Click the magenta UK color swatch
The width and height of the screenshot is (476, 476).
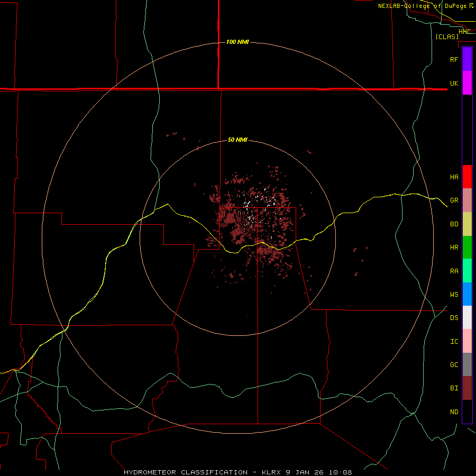click(x=467, y=83)
